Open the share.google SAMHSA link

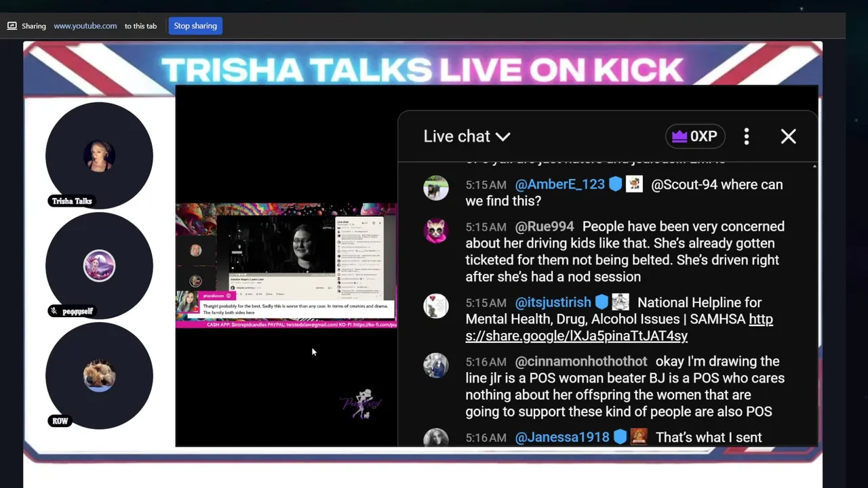coord(619,327)
